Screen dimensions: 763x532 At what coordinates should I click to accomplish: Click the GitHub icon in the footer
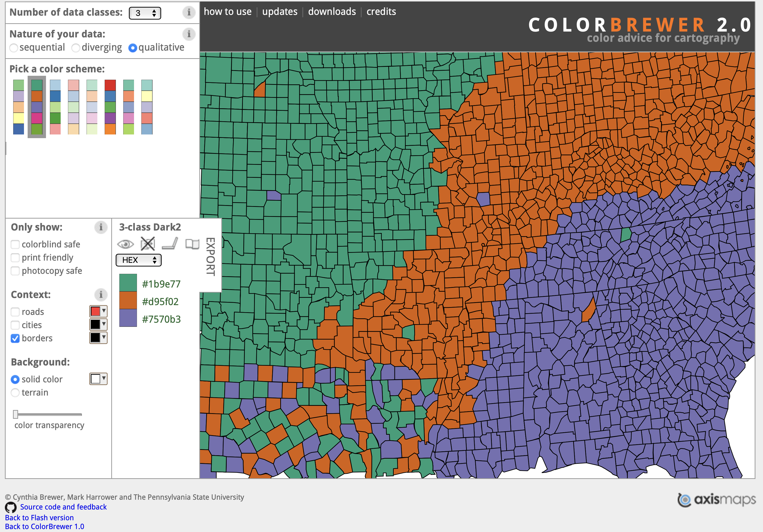point(11,507)
